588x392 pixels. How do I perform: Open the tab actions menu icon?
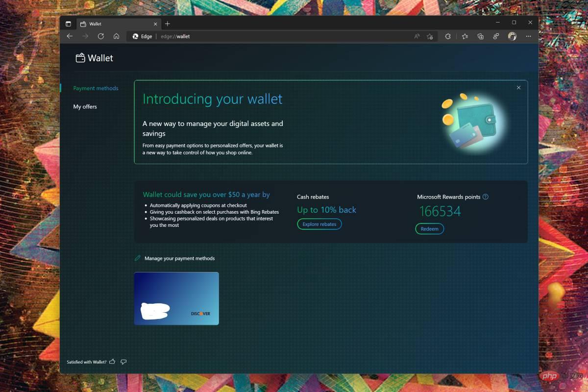(x=68, y=24)
